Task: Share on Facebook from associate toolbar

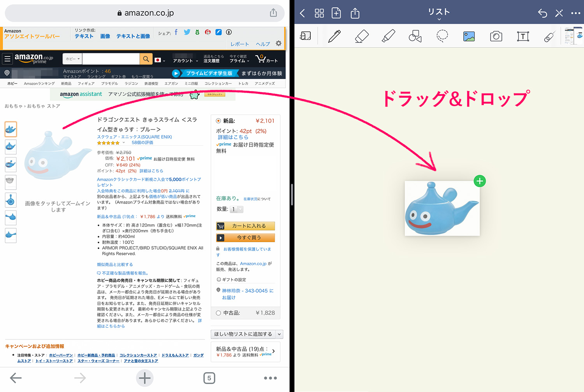Action: 176,32
